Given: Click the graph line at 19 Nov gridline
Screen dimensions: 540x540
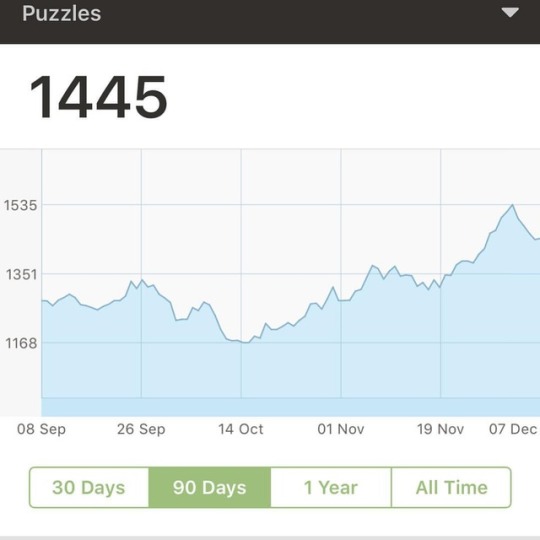Looking at the screenshot, I should pos(440,287).
